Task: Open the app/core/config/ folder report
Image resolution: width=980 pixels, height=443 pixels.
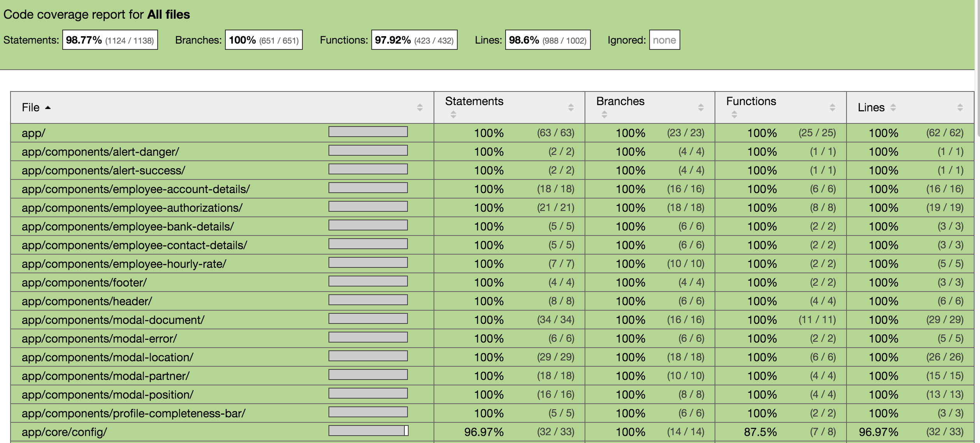Action: click(64, 432)
